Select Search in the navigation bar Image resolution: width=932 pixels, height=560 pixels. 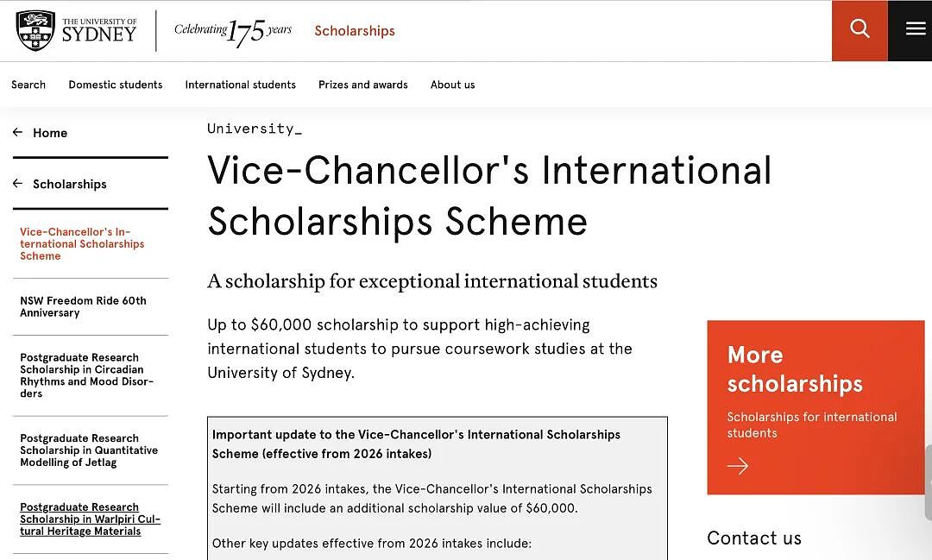tap(28, 85)
